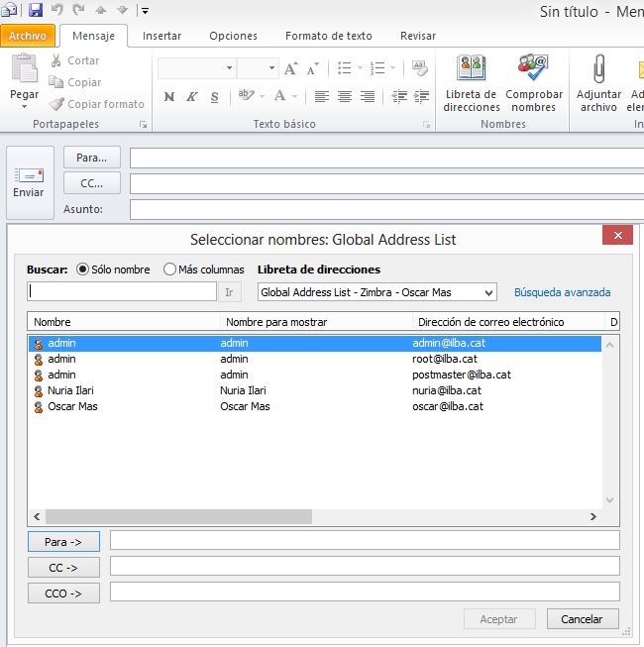Click the CCO -> button
Screen dimensions: 644x647
[x=63, y=593]
